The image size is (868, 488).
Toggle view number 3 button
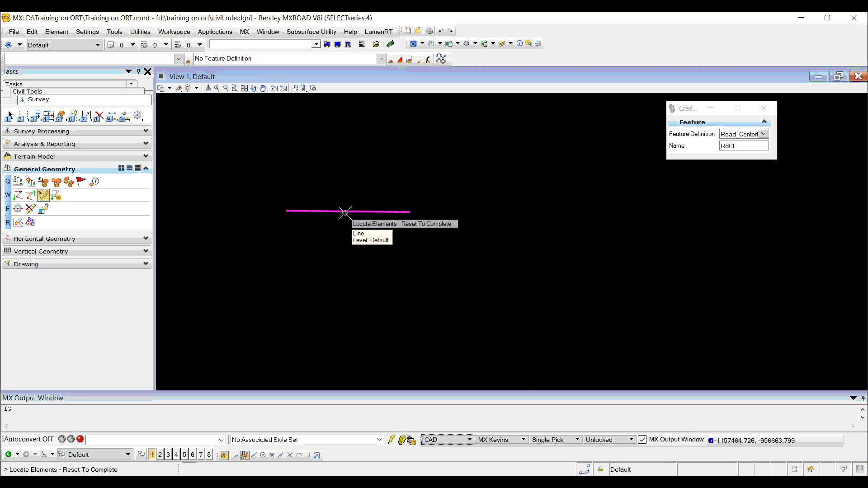168,455
